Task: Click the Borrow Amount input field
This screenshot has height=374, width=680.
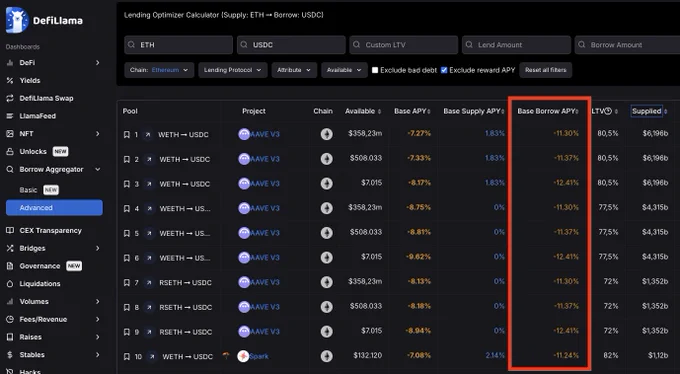Action: pos(627,45)
